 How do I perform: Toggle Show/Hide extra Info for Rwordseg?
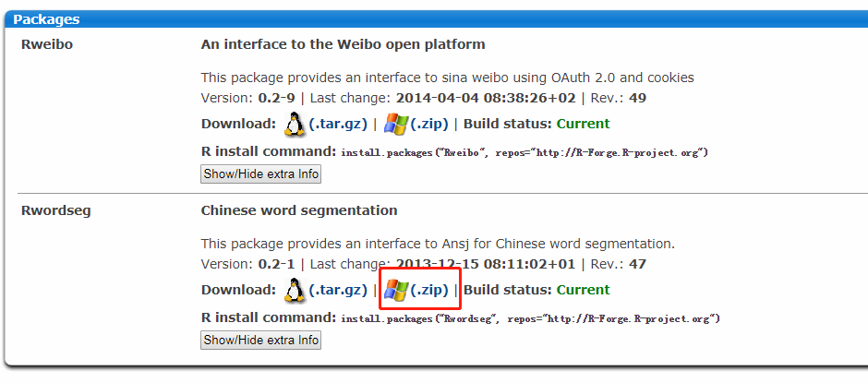(x=260, y=340)
